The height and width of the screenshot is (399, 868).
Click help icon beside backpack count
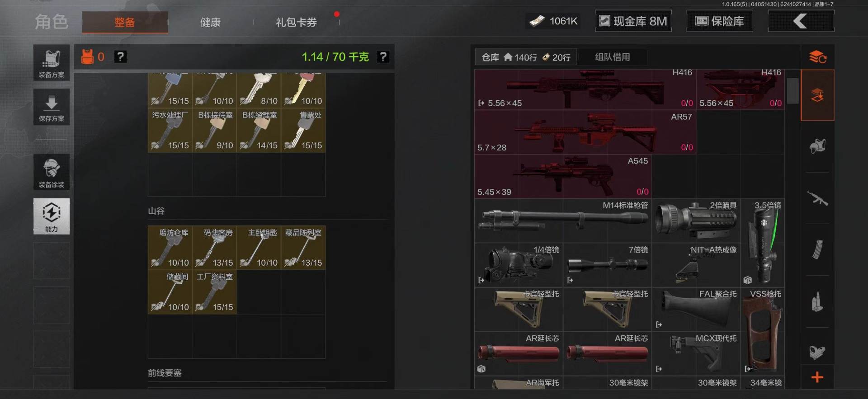(x=120, y=57)
